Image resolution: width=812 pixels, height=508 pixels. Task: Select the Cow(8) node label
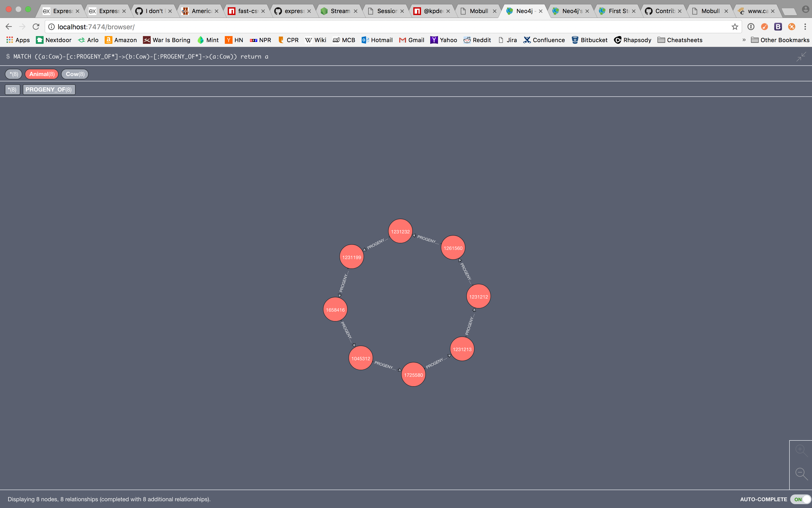click(75, 74)
